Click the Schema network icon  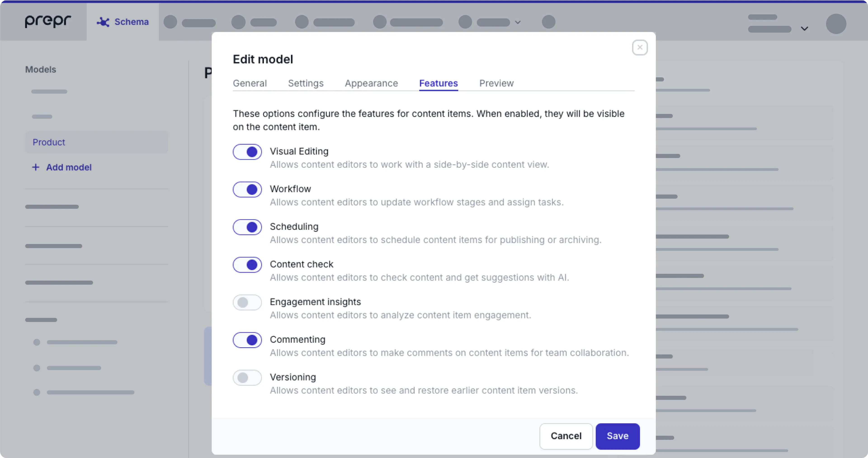point(103,22)
